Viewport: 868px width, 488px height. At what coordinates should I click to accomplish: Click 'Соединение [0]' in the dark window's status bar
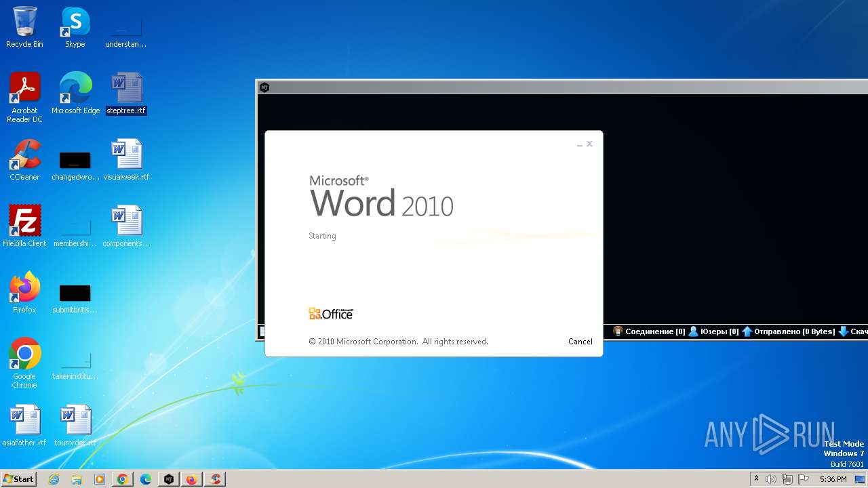pyautogui.click(x=649, y=331)
